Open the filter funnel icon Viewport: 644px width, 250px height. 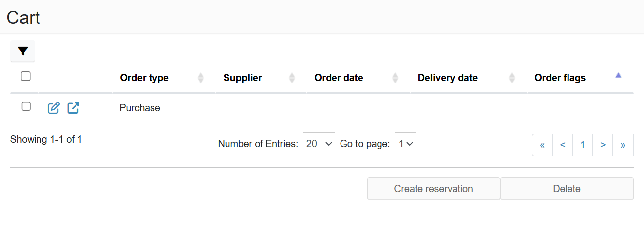point(23,51)
